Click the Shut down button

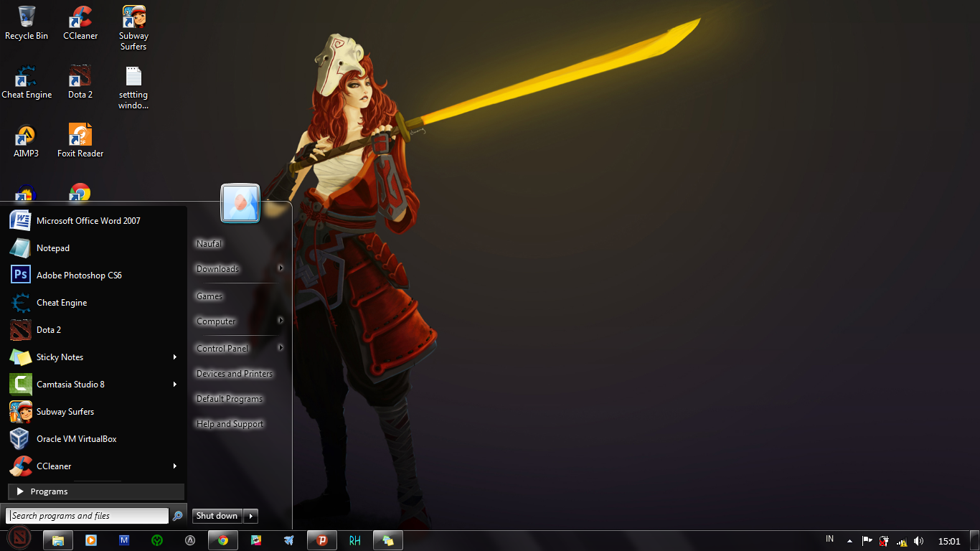tap(217, 516)
